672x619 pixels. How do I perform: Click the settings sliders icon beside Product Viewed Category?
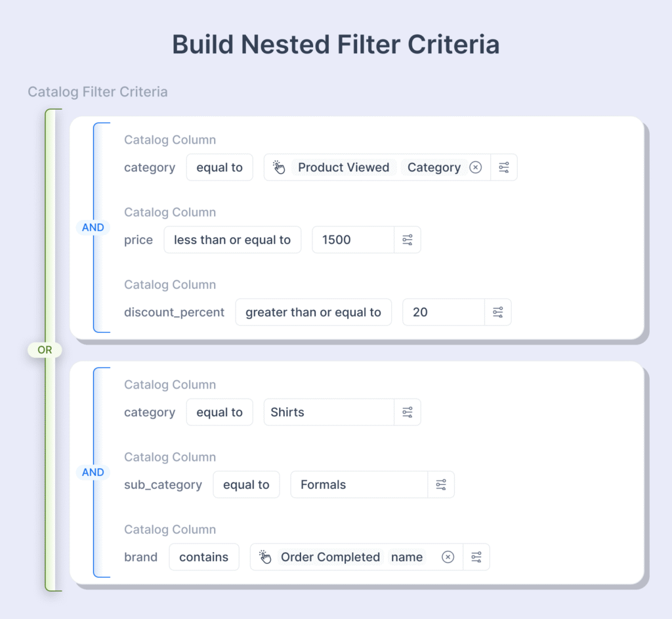(503, 167)
